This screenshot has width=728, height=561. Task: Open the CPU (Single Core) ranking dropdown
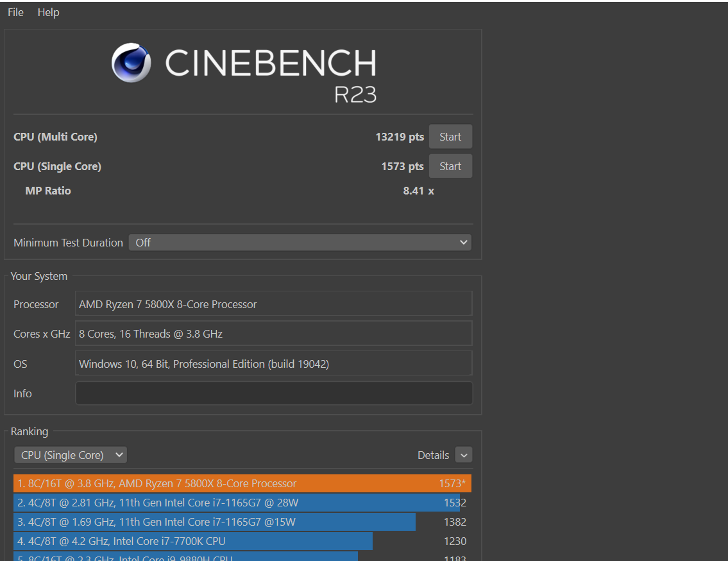(71, 455)
